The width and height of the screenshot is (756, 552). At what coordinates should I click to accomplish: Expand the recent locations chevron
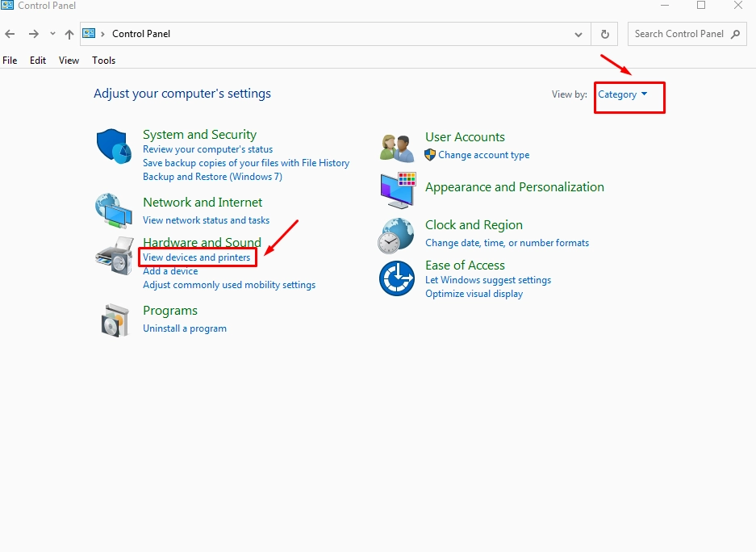pyautogui.click(x=52, y=34)
